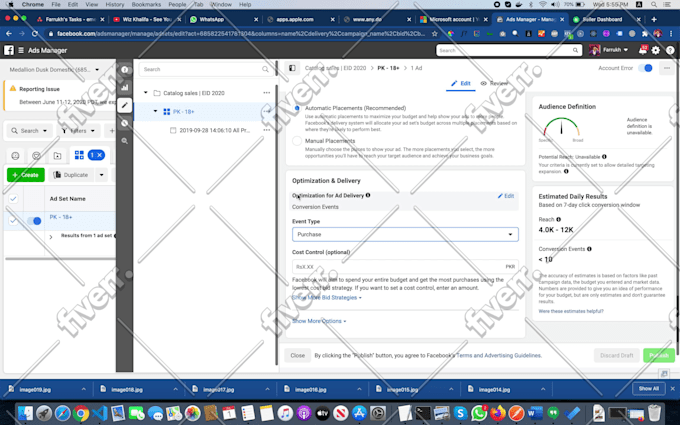The width and height of the screenshot is (680, 425).
Task: Bookmark this page with the star icon
Action: pyautogui.click(x=435, y=33)
